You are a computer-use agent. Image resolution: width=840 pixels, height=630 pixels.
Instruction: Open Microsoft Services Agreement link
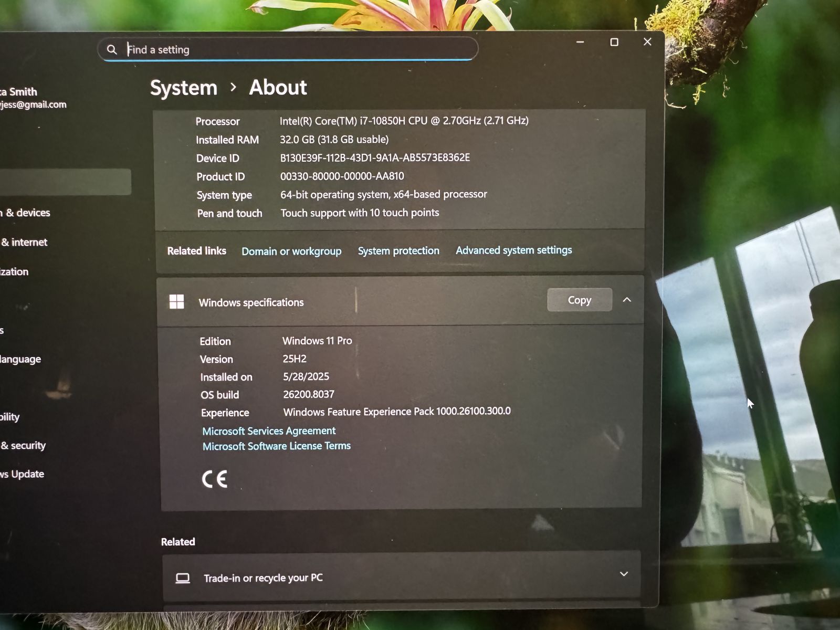coord(269,431)
